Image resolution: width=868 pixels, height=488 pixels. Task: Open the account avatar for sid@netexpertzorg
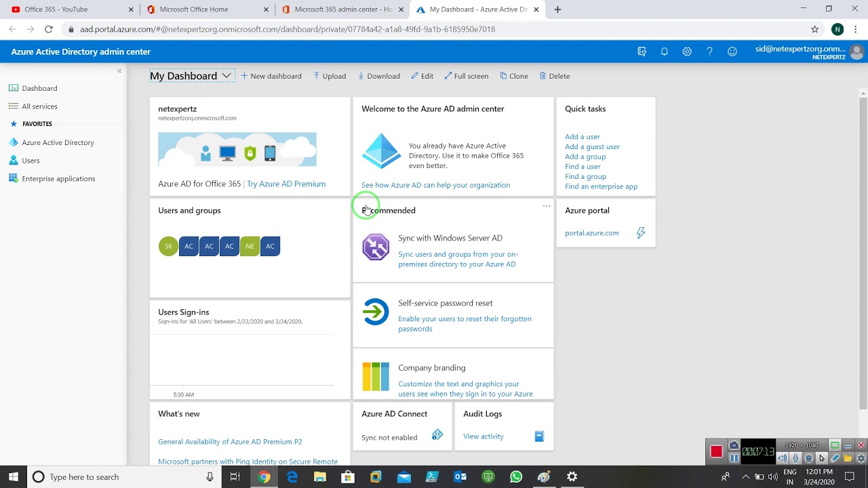point(857,52)
